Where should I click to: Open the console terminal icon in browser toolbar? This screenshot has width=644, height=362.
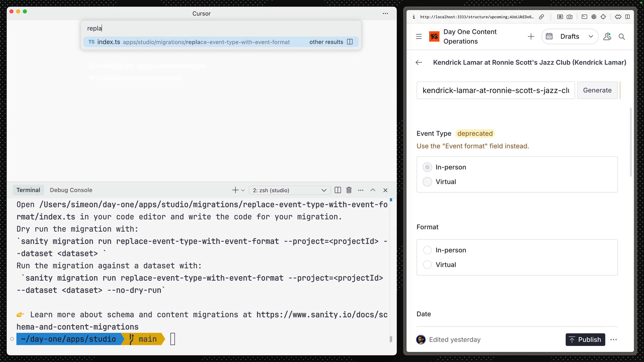click(584, 17)
